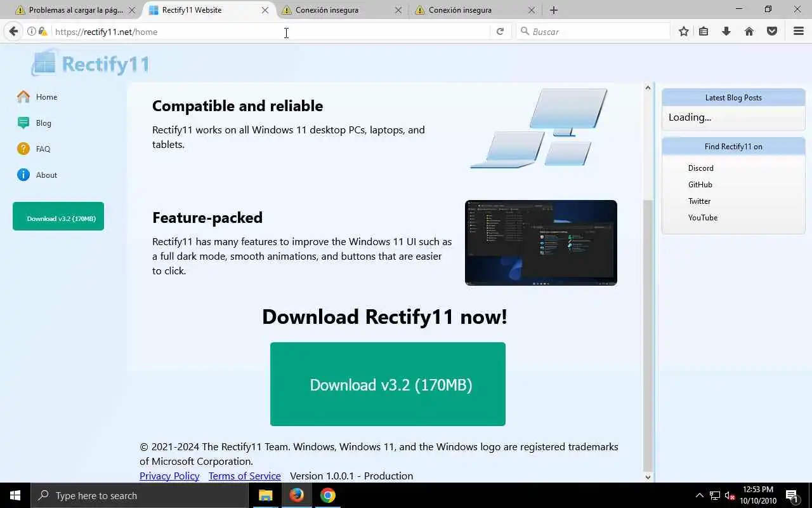Open Rectify11 Twitter link
The height and width of the screenshot is (508, 812).
click(x=700, y=201)
